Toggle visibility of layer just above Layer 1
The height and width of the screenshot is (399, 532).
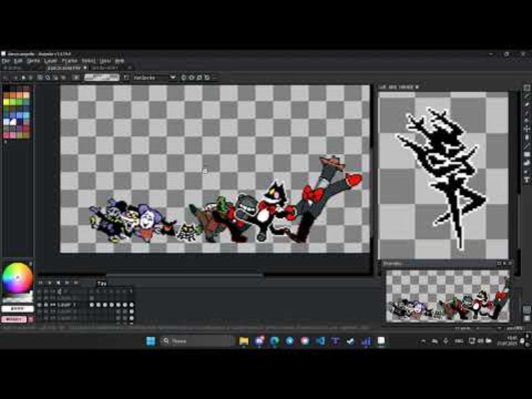coord(39,298)
